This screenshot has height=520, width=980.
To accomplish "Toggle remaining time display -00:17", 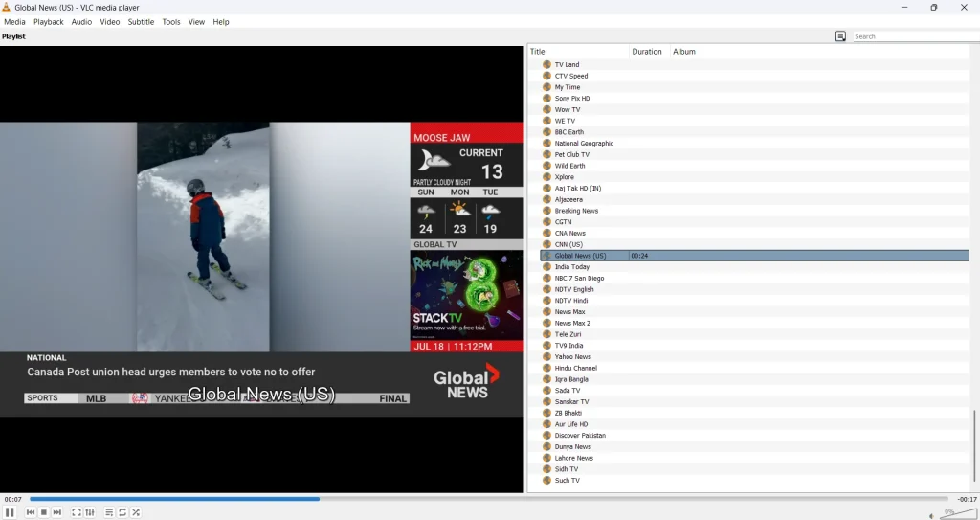I will (x=967, y=499).
